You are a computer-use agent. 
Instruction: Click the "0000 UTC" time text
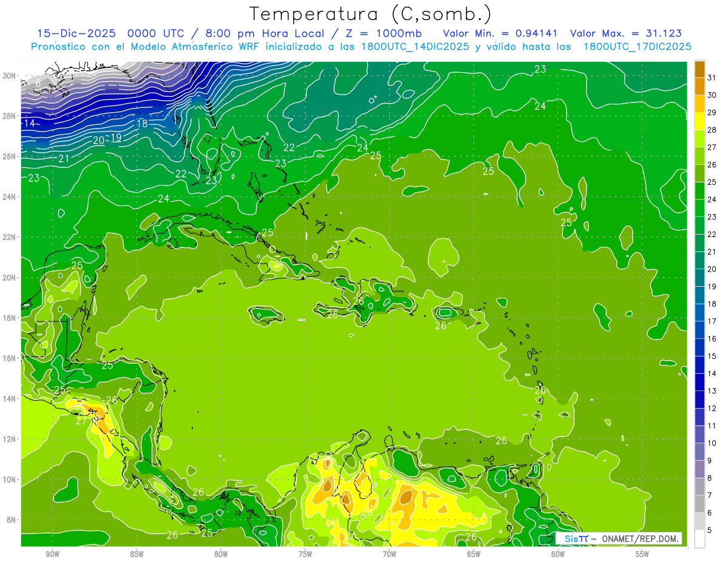(157, 33)
